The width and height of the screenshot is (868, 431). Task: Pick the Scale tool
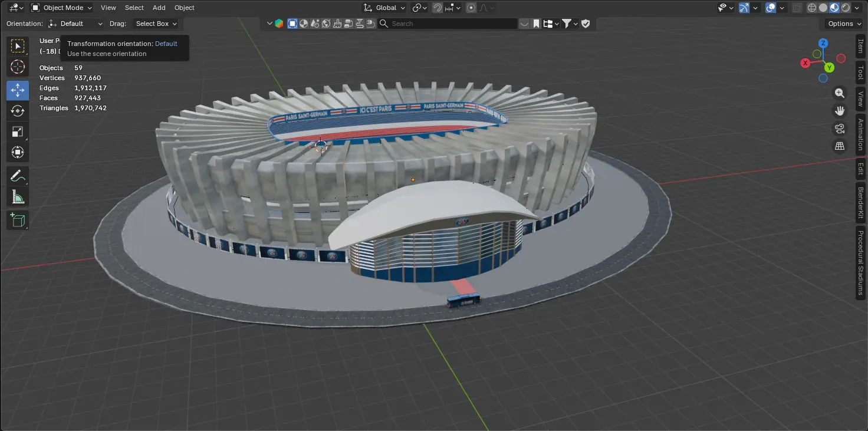pos(18,131)
